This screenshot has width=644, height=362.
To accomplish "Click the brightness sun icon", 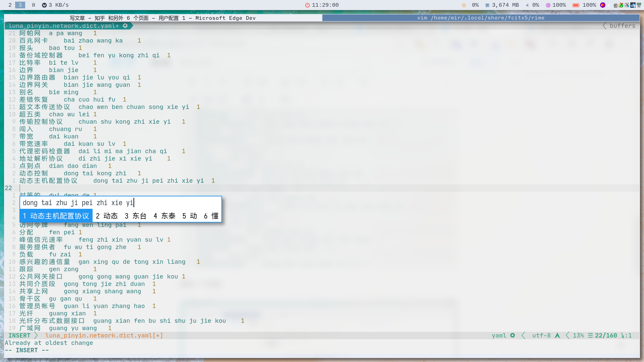I will pos(548,5).
